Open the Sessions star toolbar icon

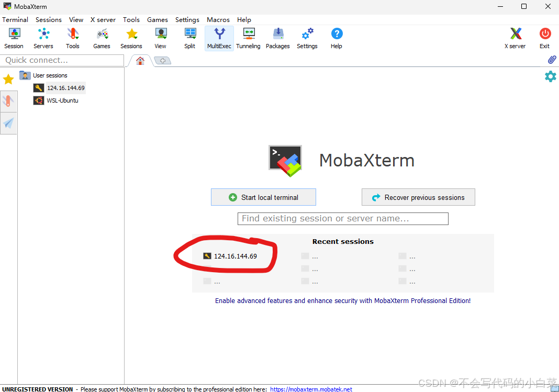tap(131, 38)
